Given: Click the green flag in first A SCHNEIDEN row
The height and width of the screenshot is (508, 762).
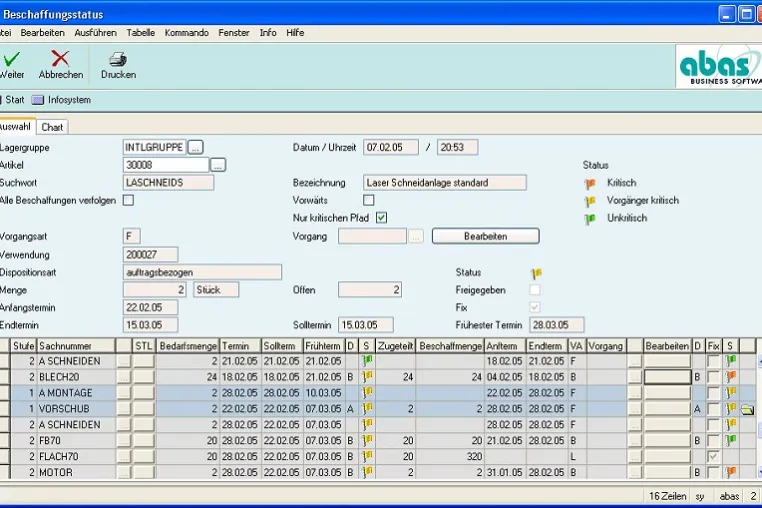Looking at the screenshot, I should pos(367,361).
